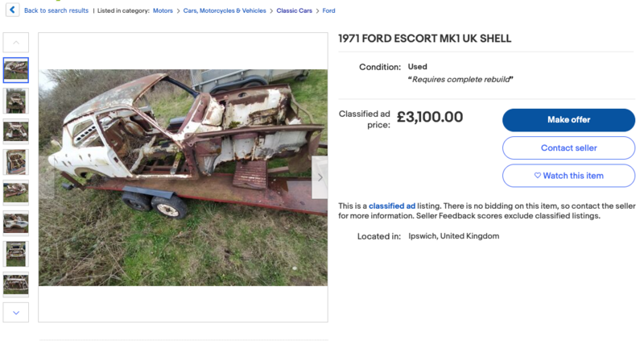Go to Cars, Motorcycles & Vehicles category
This screenshot has height=345, width=644.
pos(223,10)
